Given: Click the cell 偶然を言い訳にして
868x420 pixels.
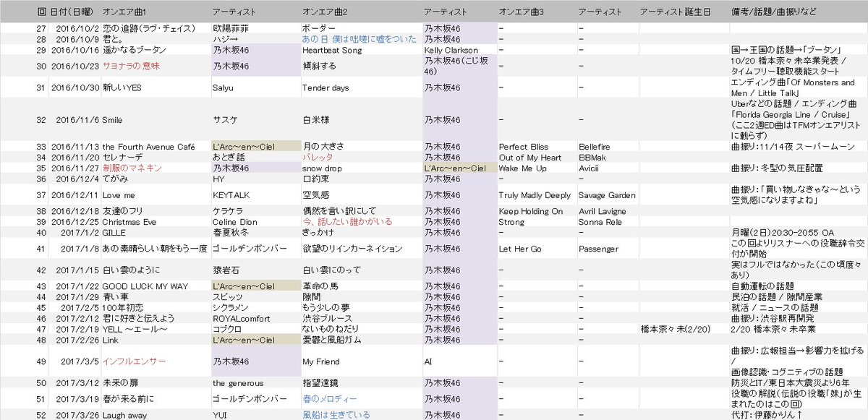Looking at the screenshot, I should point(339,211).
